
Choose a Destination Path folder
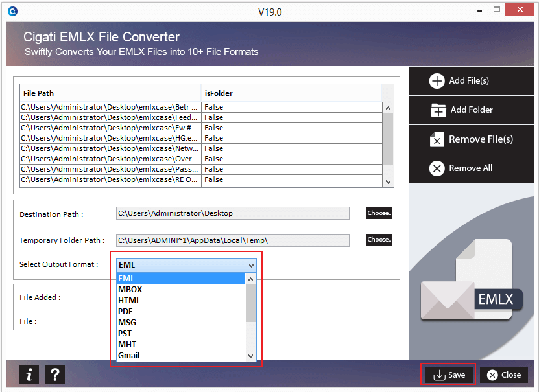379,213
